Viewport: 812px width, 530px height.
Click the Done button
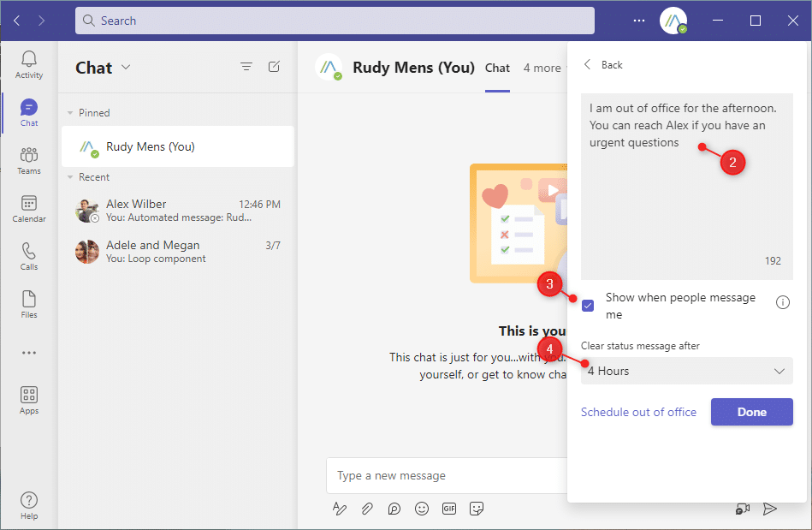[x=751, y=412]
